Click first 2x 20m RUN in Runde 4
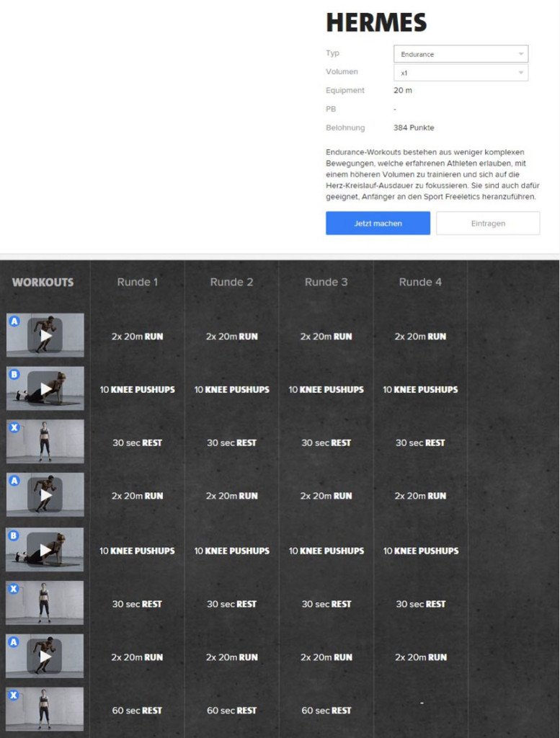The width and height of the screenshot is (560, 738). 420,337
